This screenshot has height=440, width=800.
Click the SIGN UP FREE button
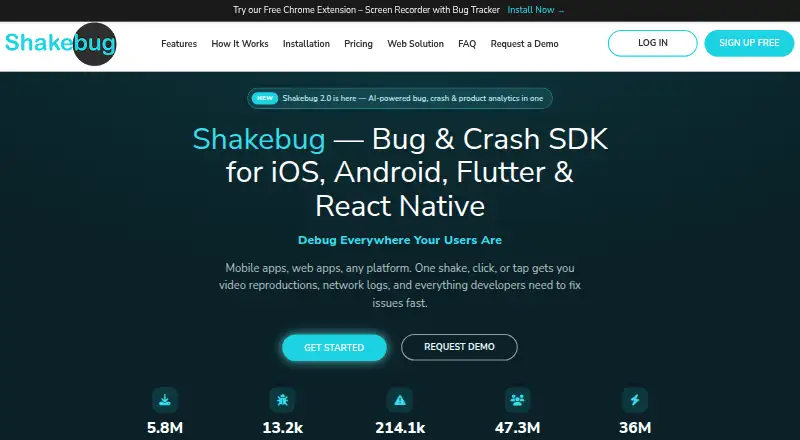pyautogui.click(x=749, y=43)
